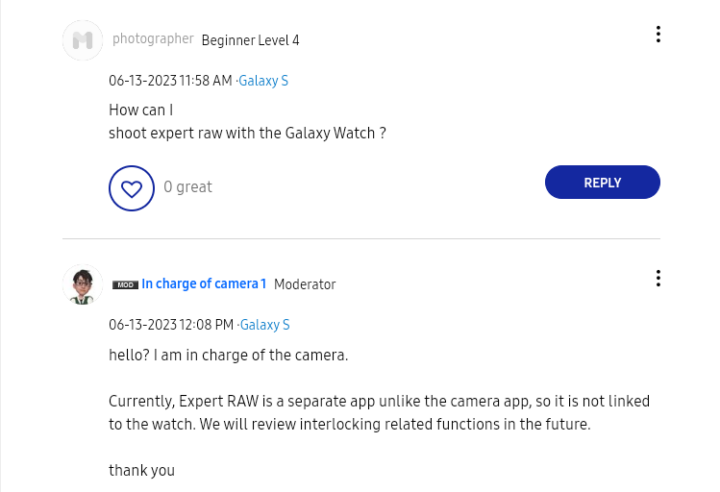Click the 06-13-2023 12:08 PM timestamp
Screen dimensions: 720x492
171,325
